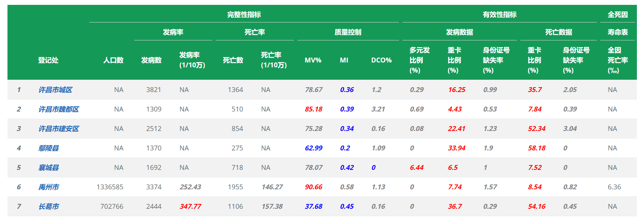Open the 禹州市 registry link
This screenshot has width=644, height=223.
click(x=49, y=187)
